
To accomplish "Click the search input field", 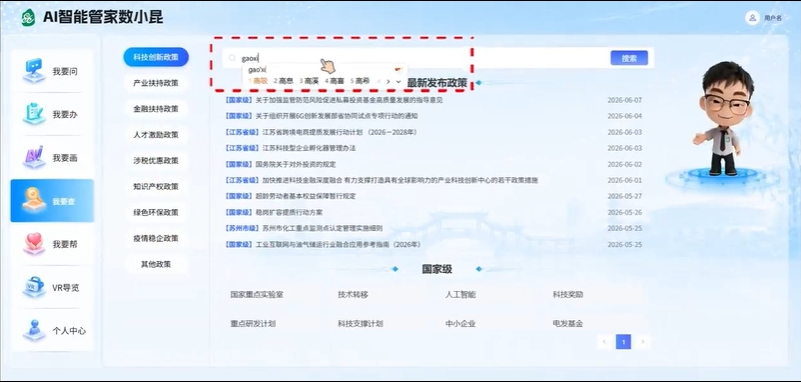I will click(x=415, y=58).
